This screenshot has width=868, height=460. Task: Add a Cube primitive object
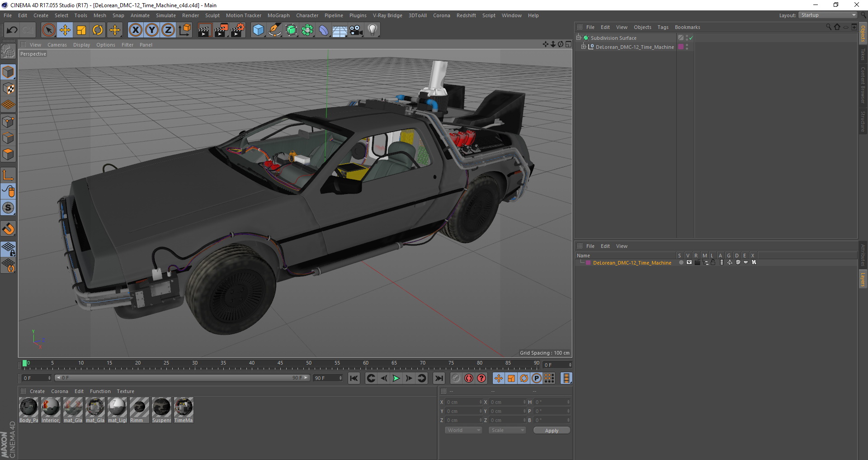258,30
